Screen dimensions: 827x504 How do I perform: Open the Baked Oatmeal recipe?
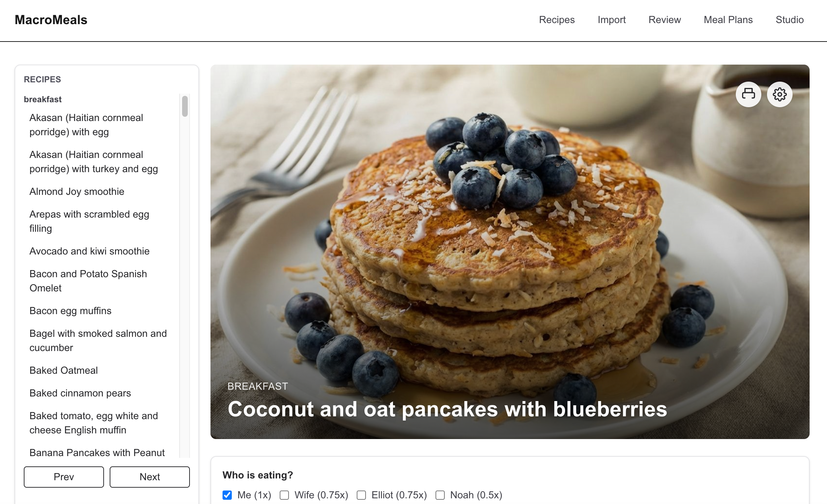point(63,370)
